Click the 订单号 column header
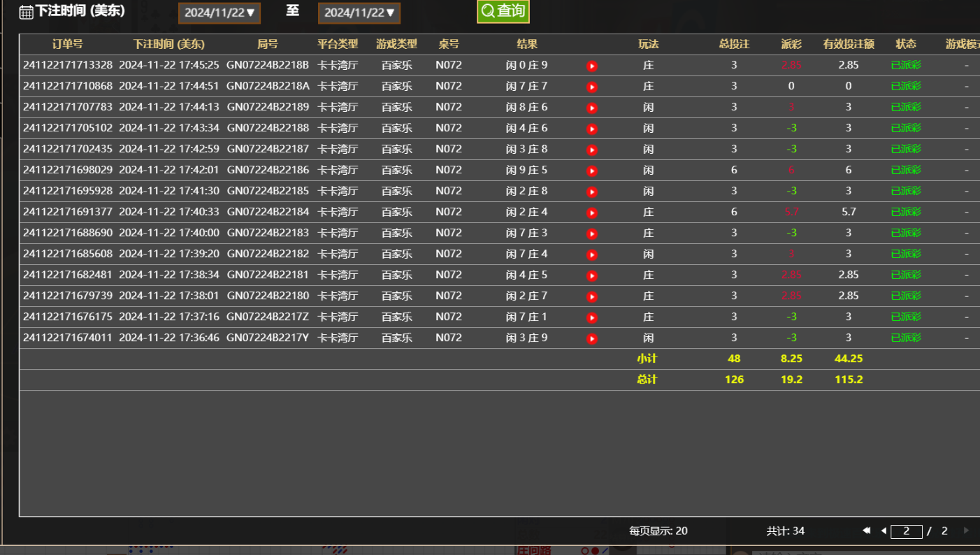 click(68, 44)
